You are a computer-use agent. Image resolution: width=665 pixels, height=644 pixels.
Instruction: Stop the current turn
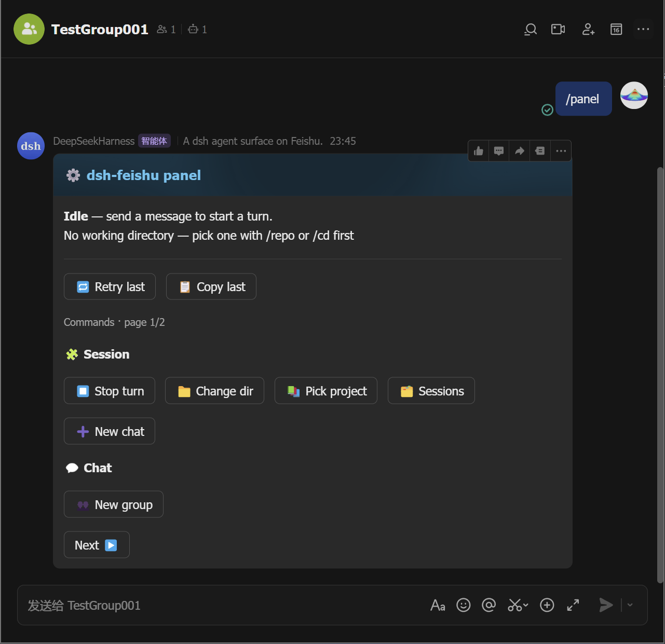click(110, 391)
